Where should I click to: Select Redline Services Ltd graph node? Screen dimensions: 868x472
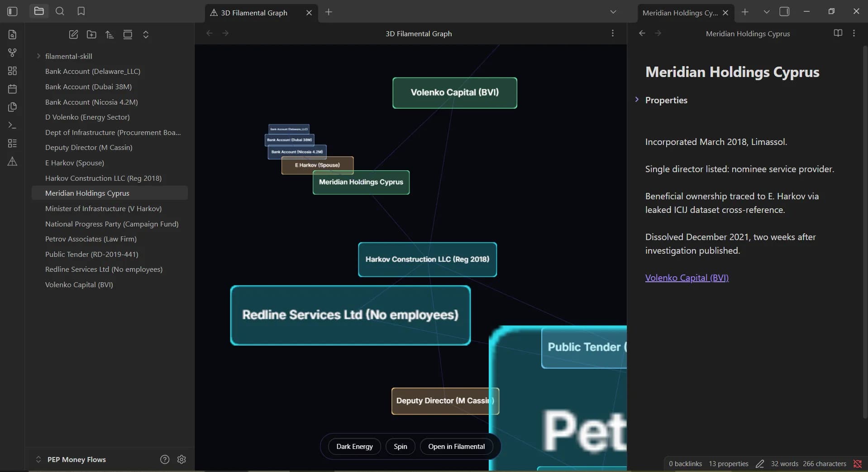point(350,315)
